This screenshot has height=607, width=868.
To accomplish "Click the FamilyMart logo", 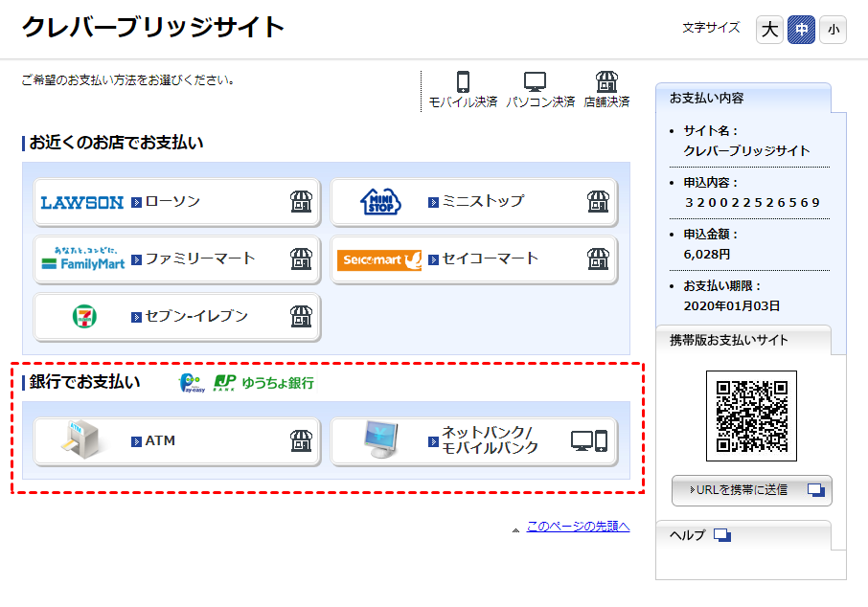I will pyautogui.click(x=83, y=259).
